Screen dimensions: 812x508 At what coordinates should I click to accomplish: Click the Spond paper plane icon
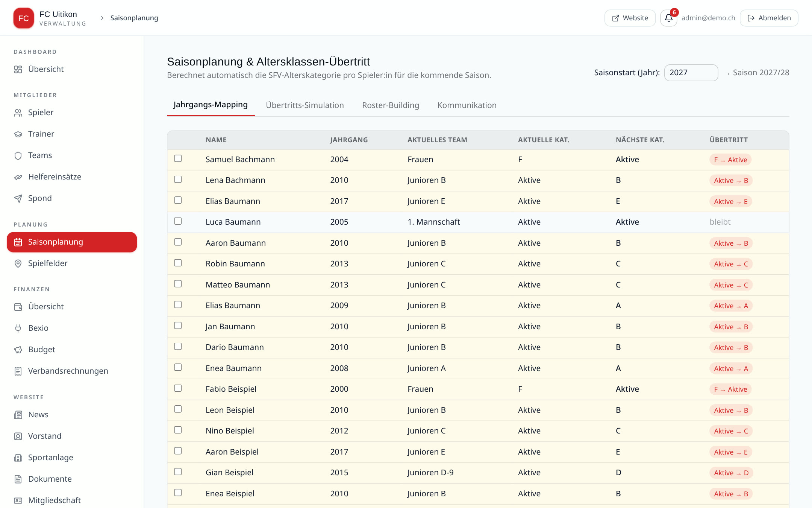[x=18, y=198]
